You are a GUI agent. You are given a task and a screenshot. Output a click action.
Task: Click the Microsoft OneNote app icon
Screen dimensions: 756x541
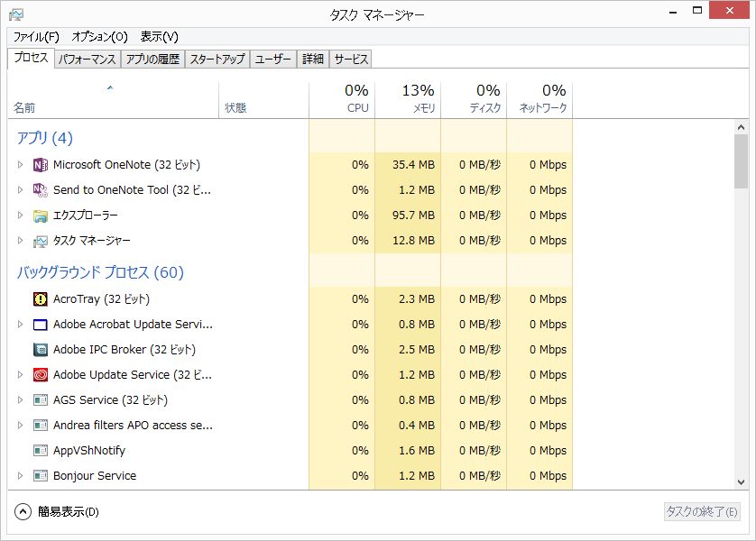point(41,165)
